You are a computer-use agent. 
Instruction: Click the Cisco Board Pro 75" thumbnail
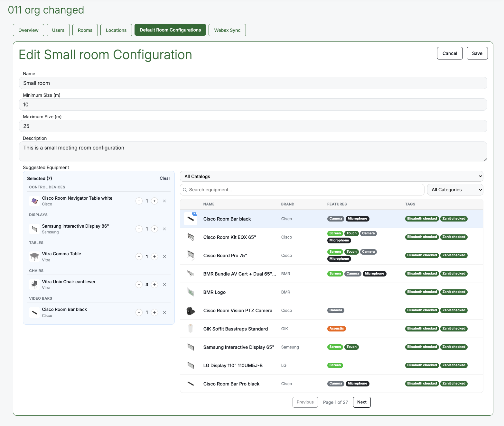coord(191,256)
